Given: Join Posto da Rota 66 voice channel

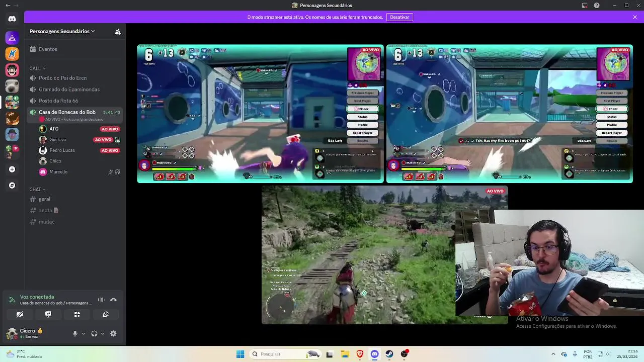Looking at the screenshot, I should [74, 101].
